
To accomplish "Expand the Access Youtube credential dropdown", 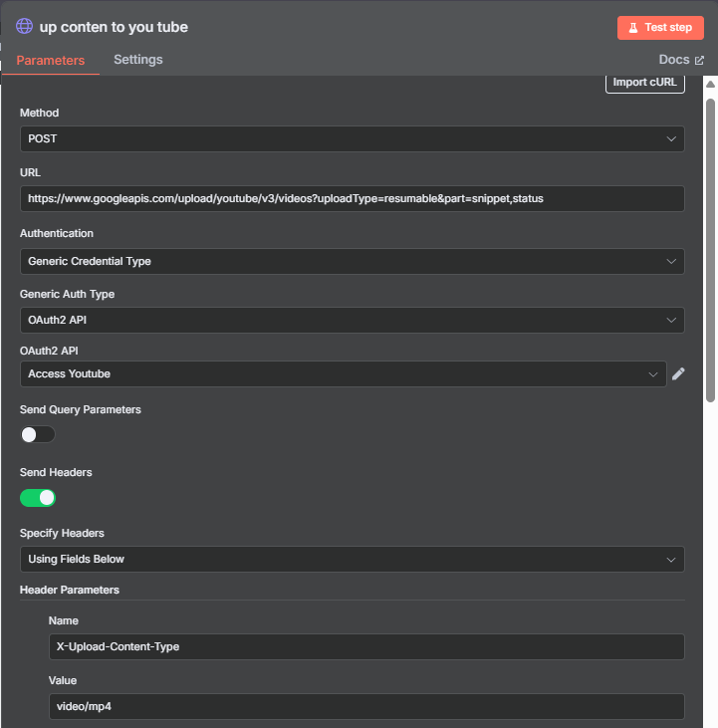I will [x=344, y=373].
